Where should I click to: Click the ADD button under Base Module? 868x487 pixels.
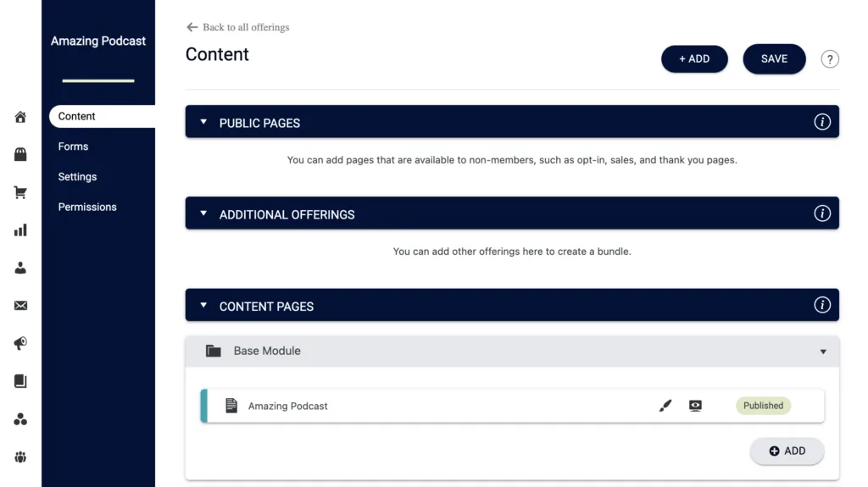coord(787,451)
